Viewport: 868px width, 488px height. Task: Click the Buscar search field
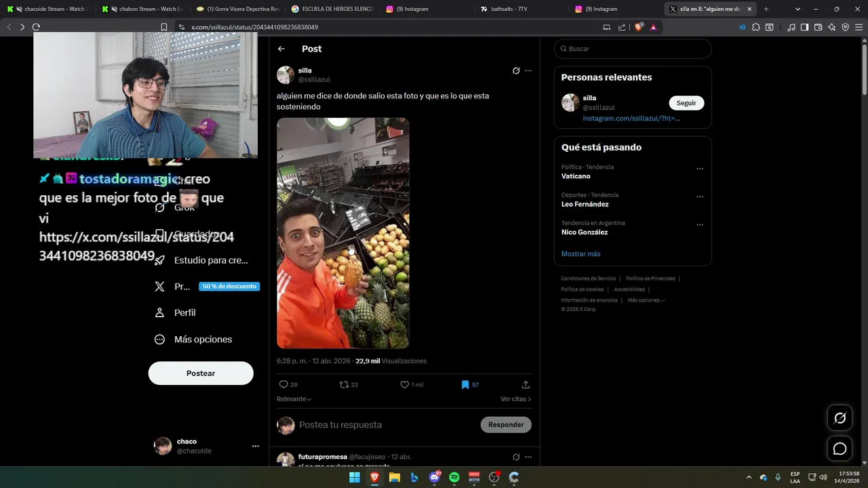pyautogui.click(x=633, y=49)
